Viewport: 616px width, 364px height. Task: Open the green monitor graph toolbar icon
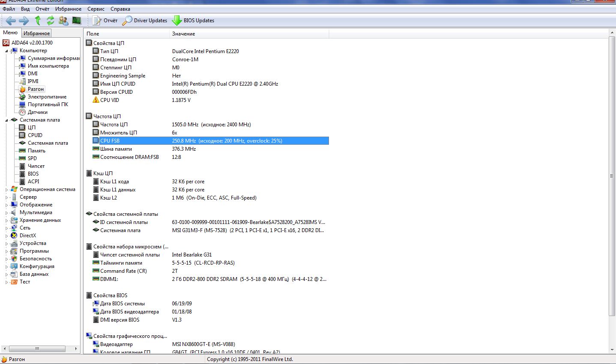77,21
